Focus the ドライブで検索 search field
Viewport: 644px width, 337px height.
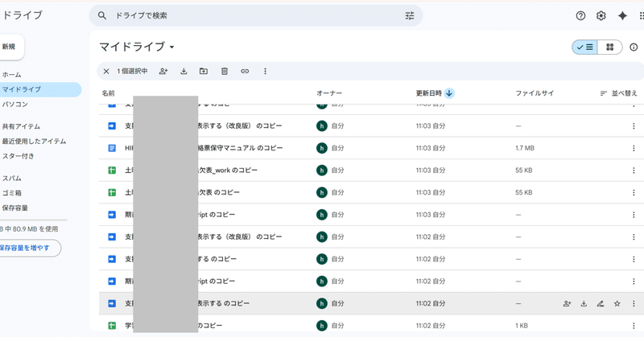pyautogui.click(x=255, y=15)
